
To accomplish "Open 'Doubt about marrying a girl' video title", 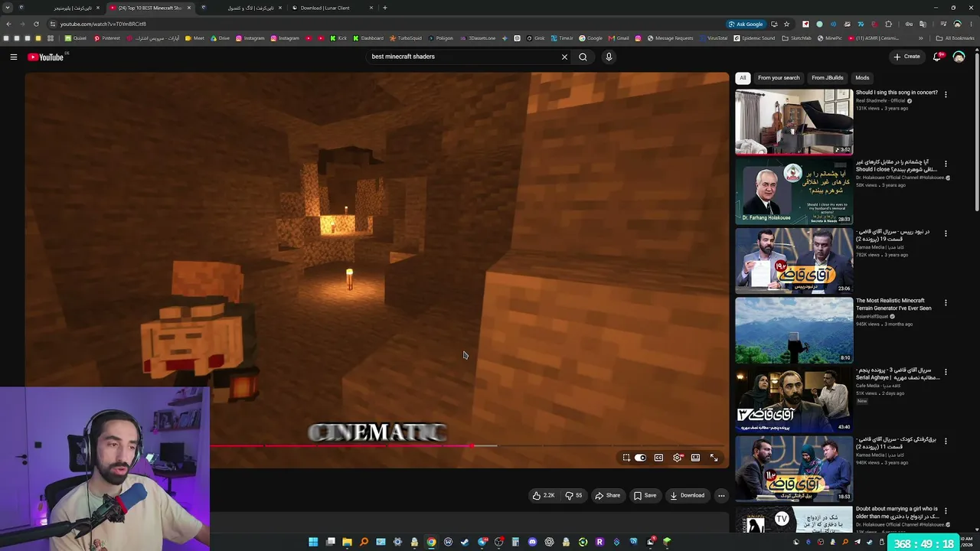I will [x=897, y=512].
